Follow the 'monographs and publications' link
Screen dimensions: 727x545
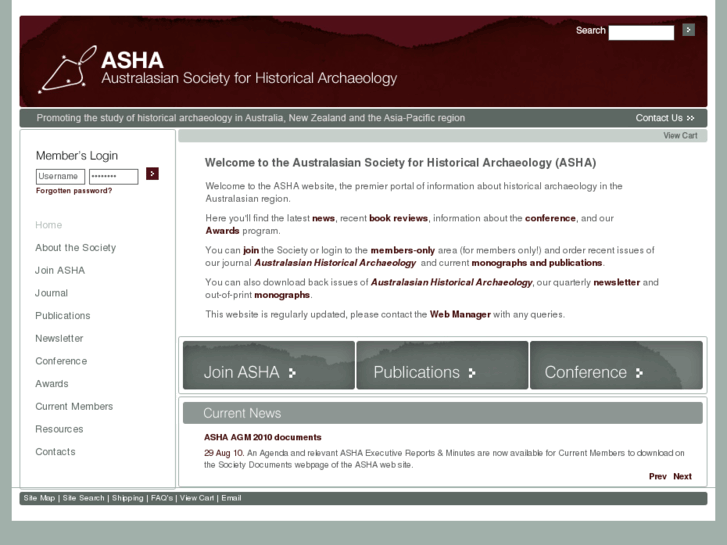click(x=537, y=263)
